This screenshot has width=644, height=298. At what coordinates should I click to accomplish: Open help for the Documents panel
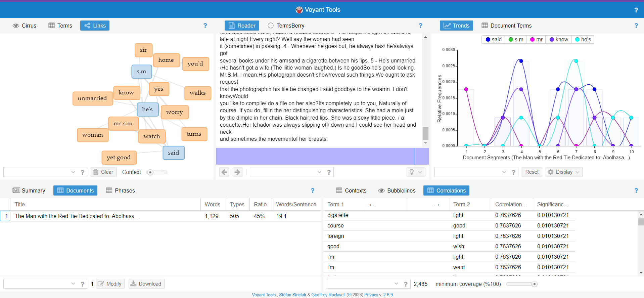click(313, 190)
